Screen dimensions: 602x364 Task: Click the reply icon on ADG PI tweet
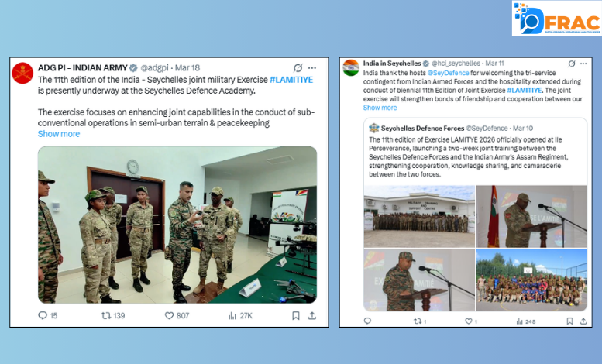click(43, 316)
